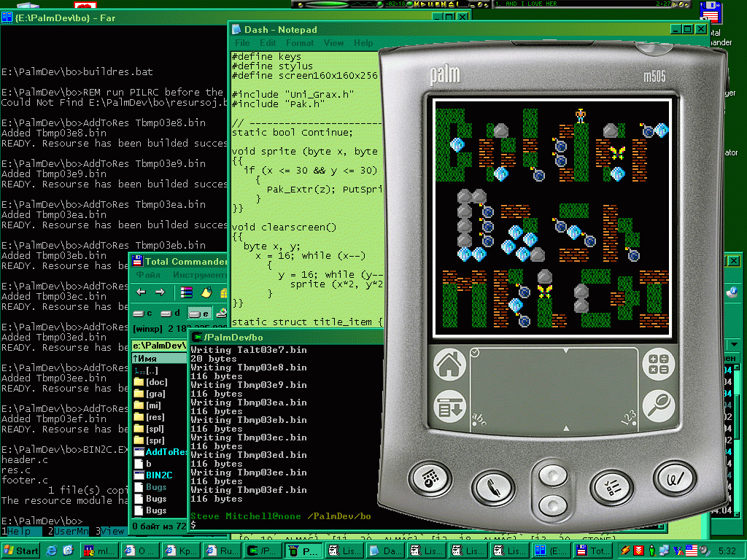Viewport: 747px width, 560px height.
Task: Click Far manager 3View key label
Action: (x=110, y=531)
